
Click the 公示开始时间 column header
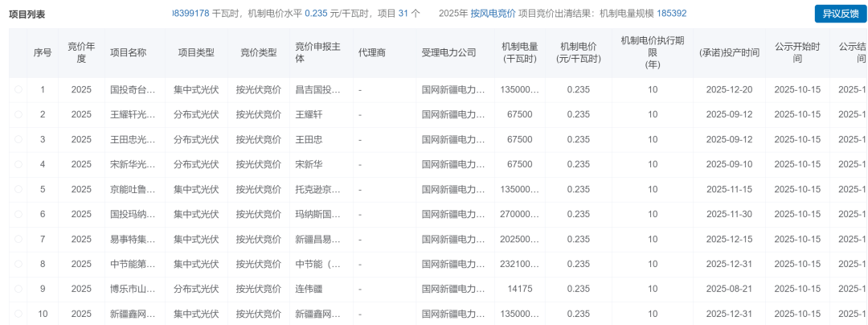tap(797, 53)
